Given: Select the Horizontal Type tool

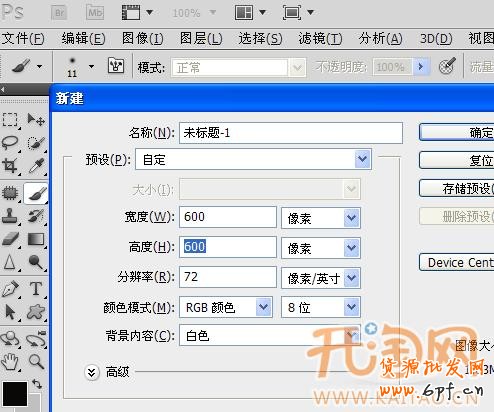Looking at the screenshot, I should (36, 289).
